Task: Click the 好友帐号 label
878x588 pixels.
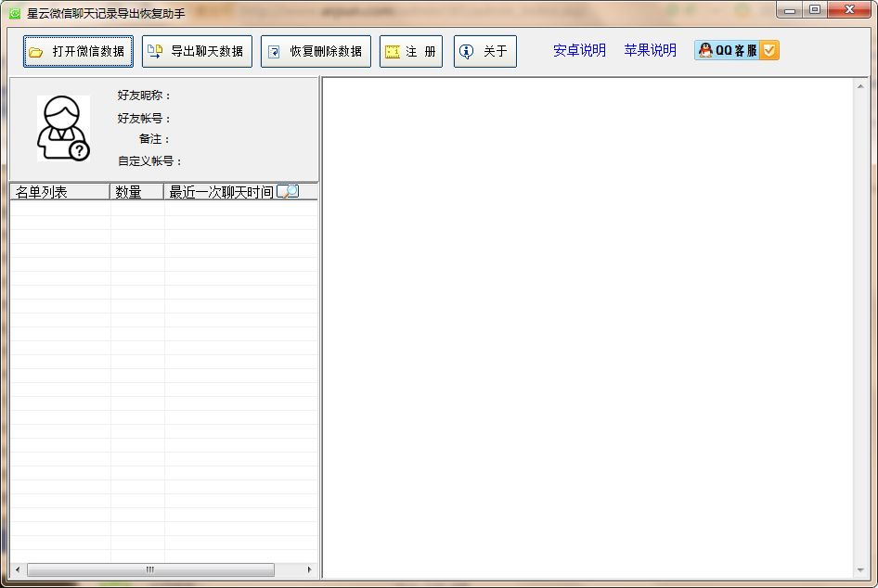Action: click(x=143, y=119)
